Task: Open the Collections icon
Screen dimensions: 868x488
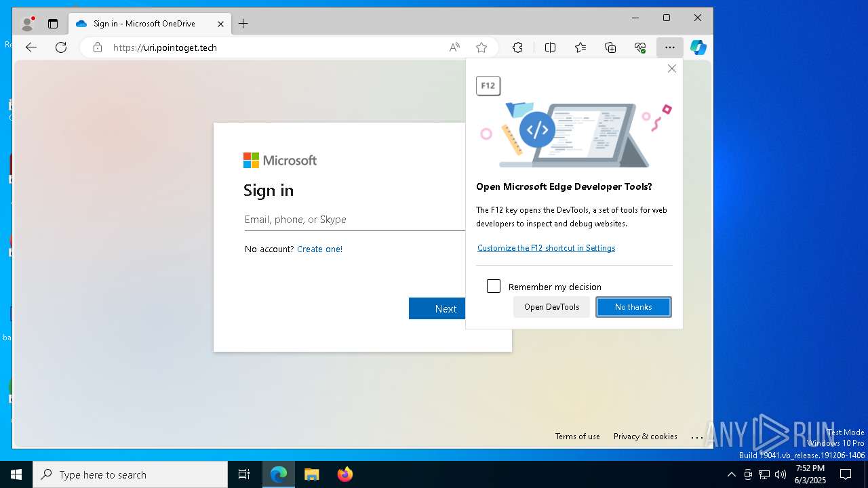Action: (610, 47)
